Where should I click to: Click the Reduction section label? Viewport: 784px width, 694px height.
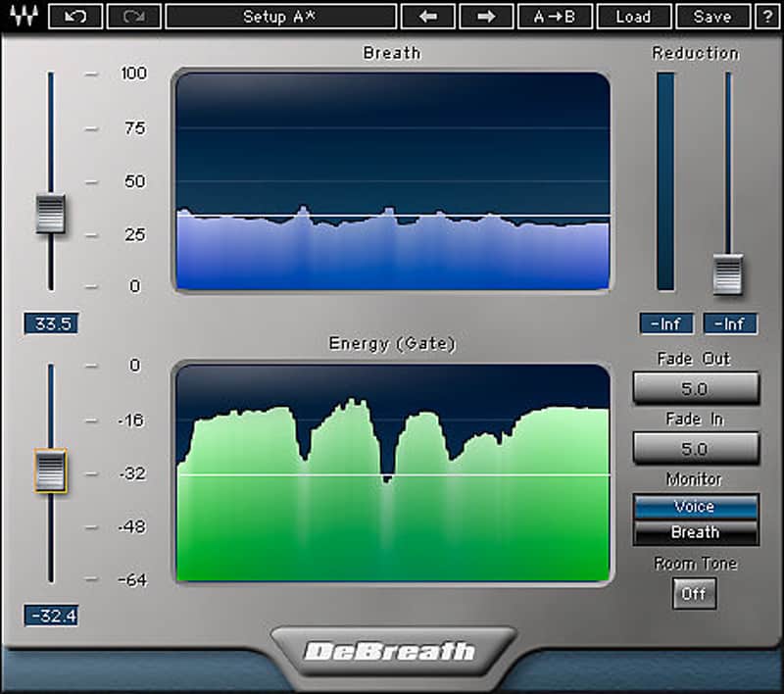coord(696,53)
